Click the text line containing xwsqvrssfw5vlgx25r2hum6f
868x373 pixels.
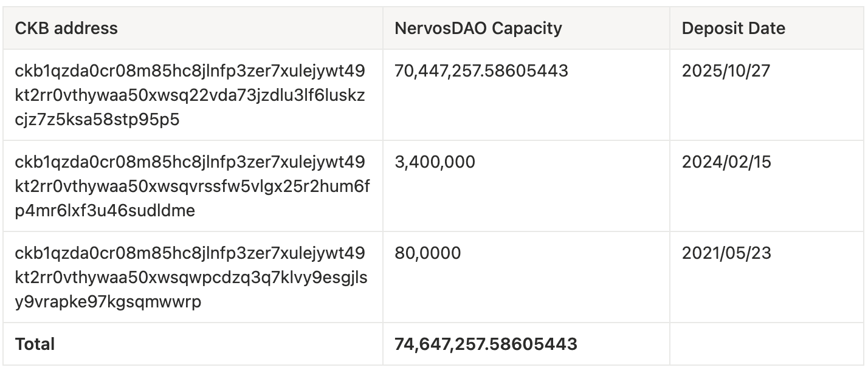[x=192, y=187]
